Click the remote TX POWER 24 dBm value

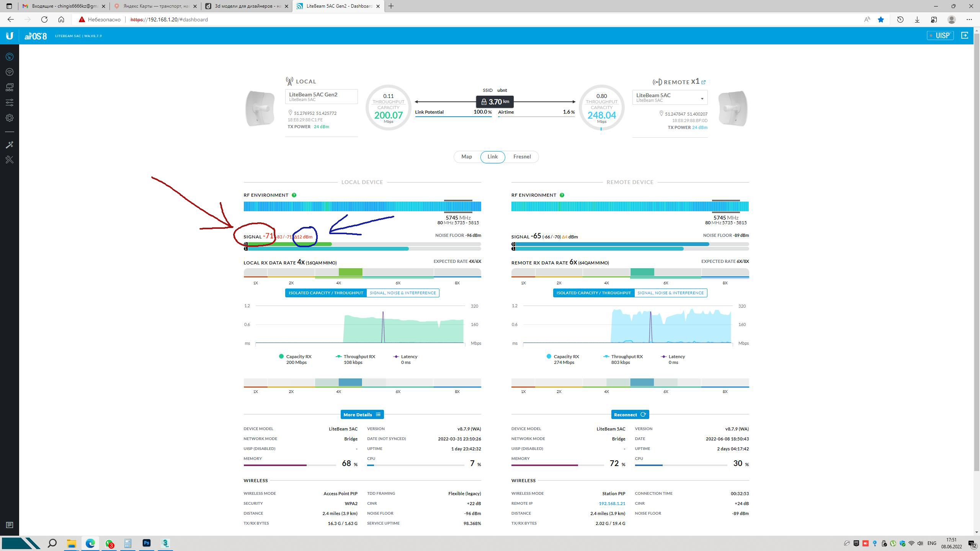[x=700, y=127]
